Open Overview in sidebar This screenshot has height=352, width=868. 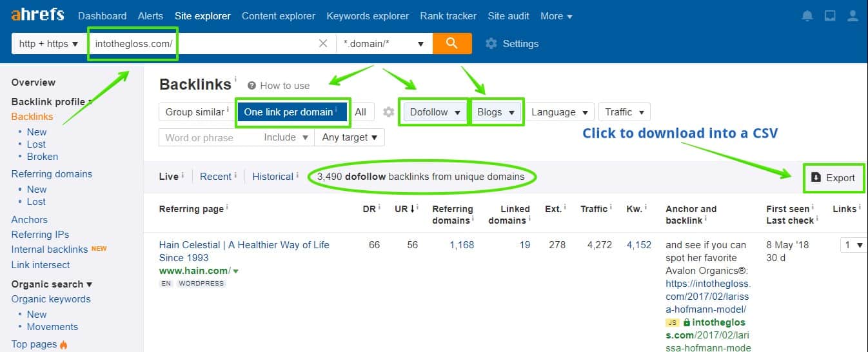[x=34, y=83]
